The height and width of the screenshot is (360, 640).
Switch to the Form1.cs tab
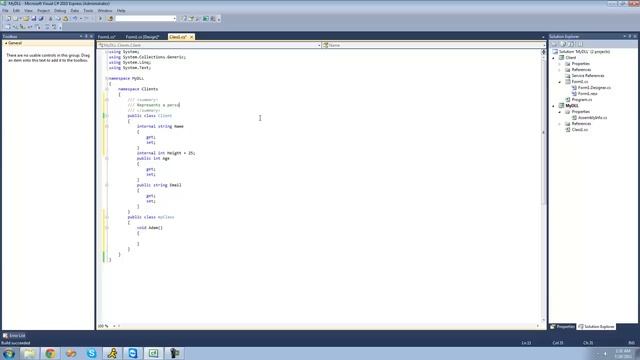(x=107, y=37)
